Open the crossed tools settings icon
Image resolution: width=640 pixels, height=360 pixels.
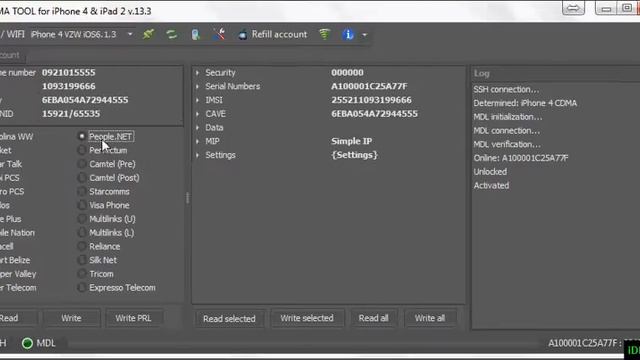219,34
